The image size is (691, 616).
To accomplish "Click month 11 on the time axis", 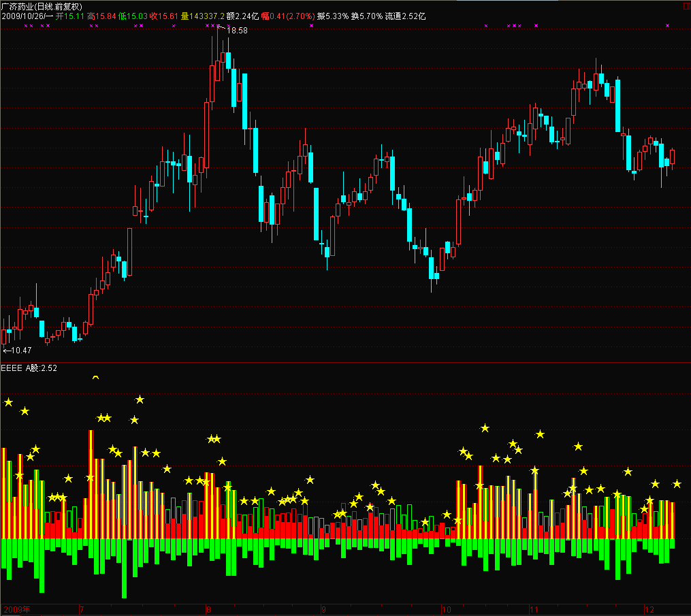I will pos(534,610).
